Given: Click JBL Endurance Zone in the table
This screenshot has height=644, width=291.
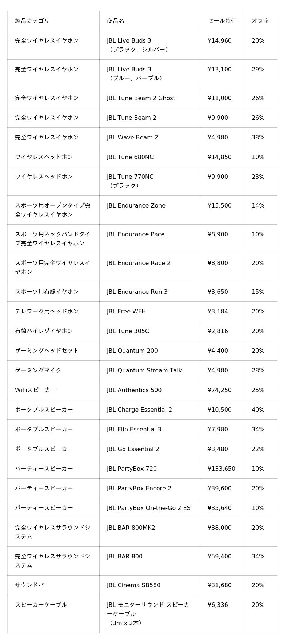Looking at the screenshot, I should [136, 206].
